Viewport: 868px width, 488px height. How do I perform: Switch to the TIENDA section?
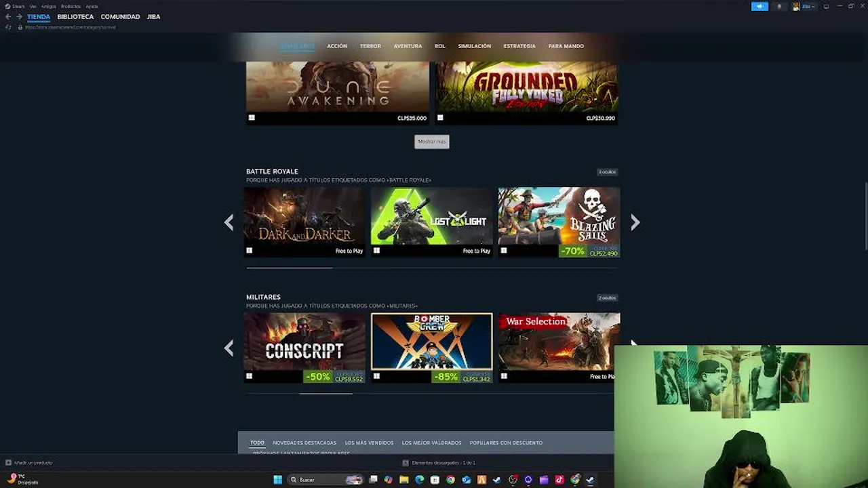pos(39,16)
